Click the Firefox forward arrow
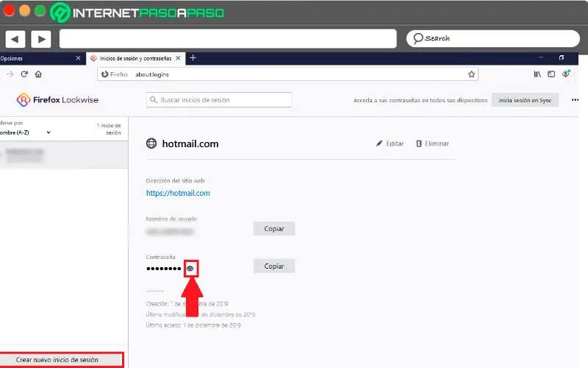The height and width of the screenshot is (368, 588). coord(10,74)
